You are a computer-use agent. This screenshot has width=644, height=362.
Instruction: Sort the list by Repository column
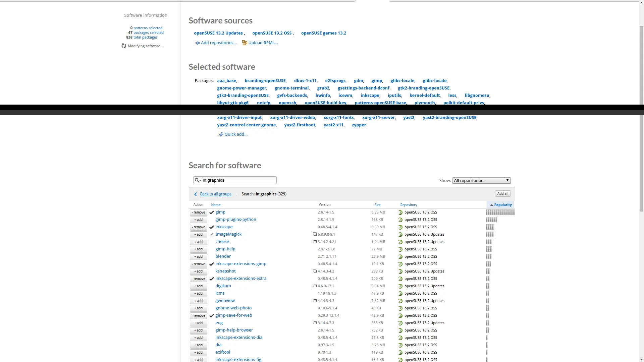coord(409,205)
